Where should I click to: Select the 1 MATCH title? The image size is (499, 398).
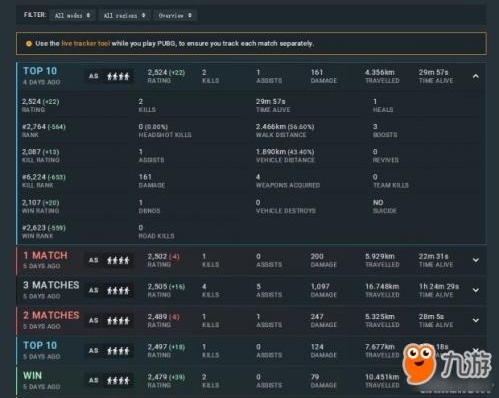click(x=45, y=255)
